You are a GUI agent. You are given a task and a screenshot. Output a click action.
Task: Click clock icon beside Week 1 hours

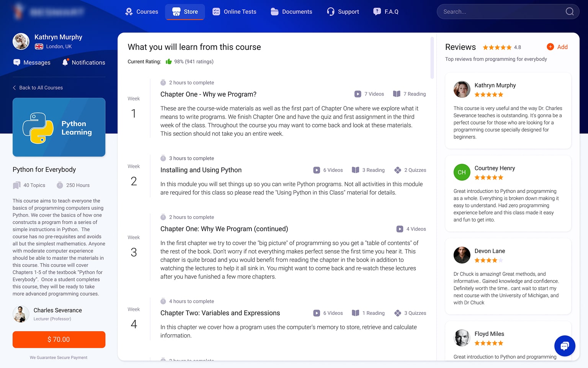coord(163,82)
